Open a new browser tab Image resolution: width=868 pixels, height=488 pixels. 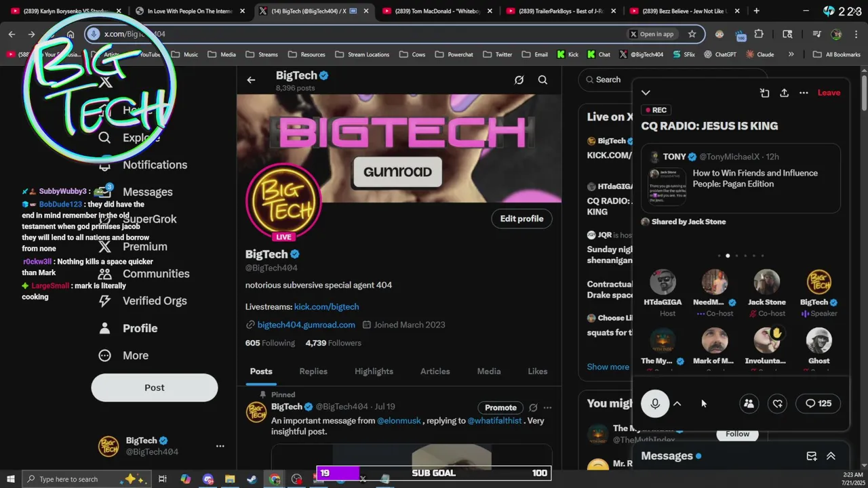756,11
